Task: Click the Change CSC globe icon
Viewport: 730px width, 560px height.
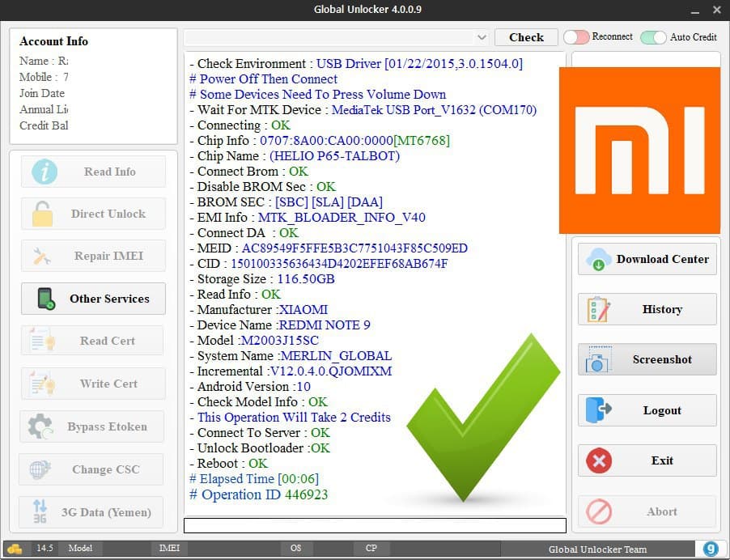Action: pyautogui.click(x=40, y=469)
